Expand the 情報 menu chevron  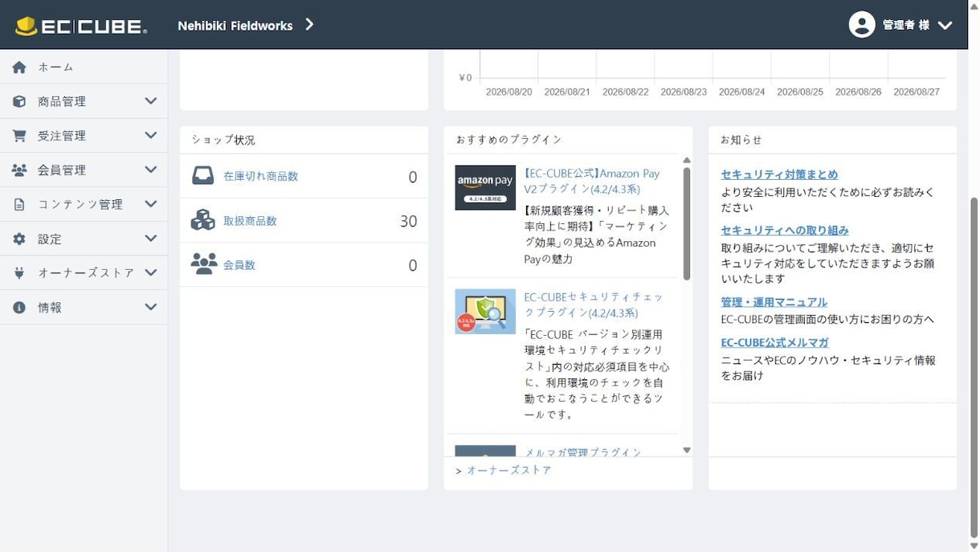point(150,307)
